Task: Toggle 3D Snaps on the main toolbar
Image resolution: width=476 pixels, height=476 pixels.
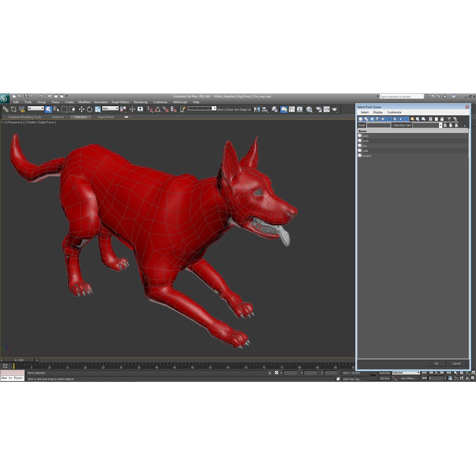Action: click(x=150, y=109)
